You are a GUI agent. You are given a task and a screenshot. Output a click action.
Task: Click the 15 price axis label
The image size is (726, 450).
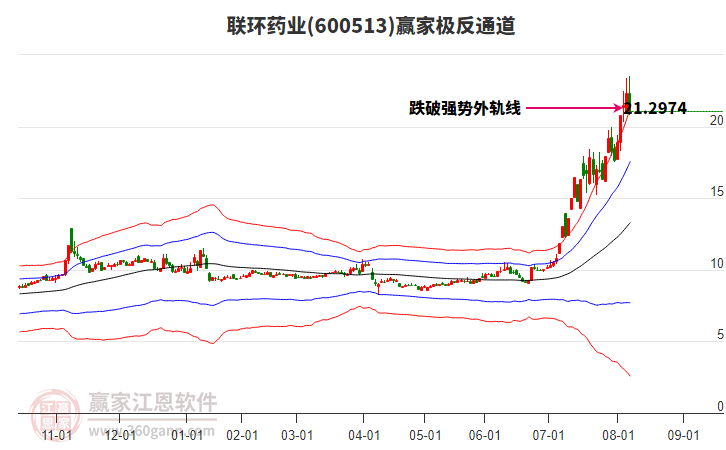(x=717, y=192)
